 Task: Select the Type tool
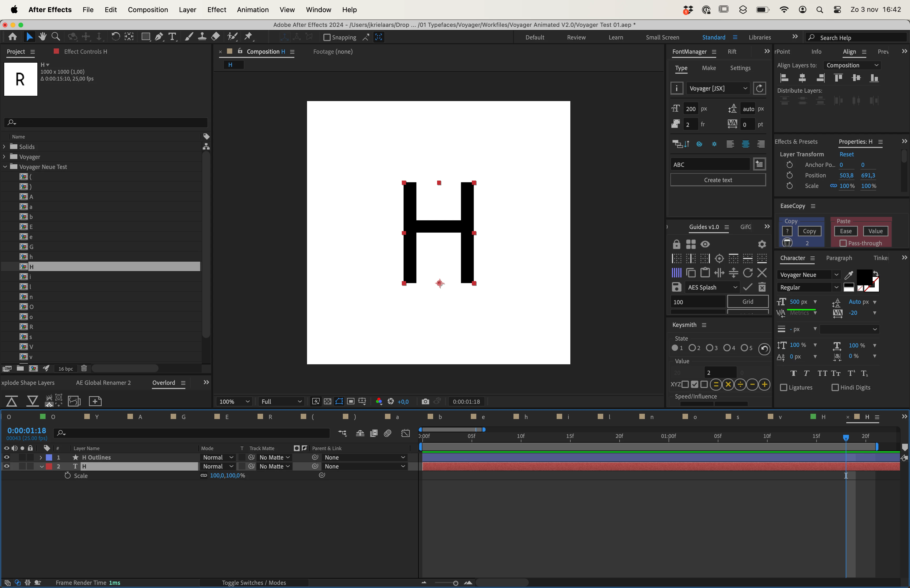pos(173,37)
